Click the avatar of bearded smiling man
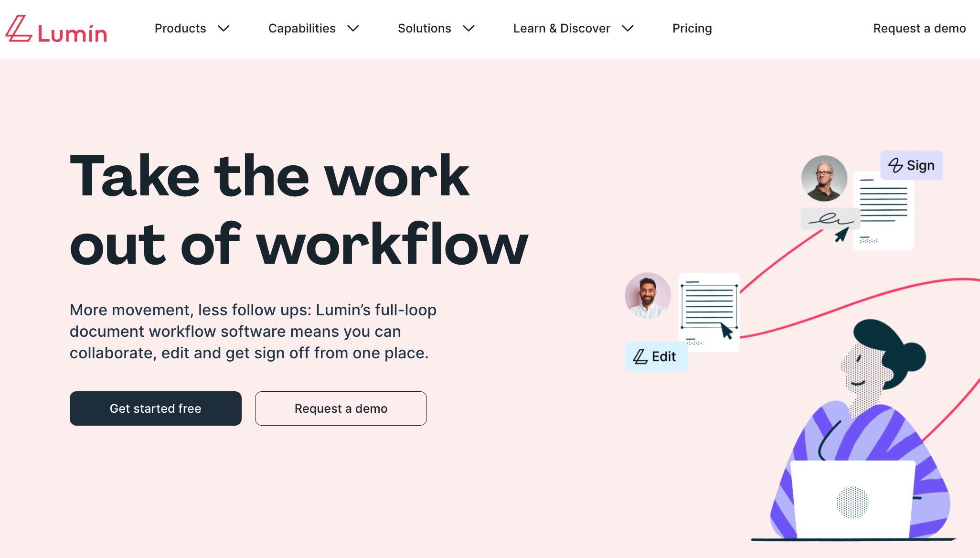This screenshot has width=980, height=558. point(648,296)
